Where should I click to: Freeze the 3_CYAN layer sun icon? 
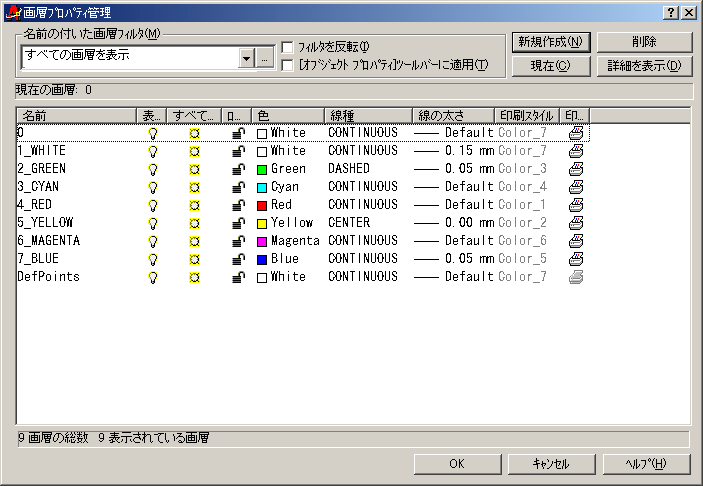click(x=194, y=187)
